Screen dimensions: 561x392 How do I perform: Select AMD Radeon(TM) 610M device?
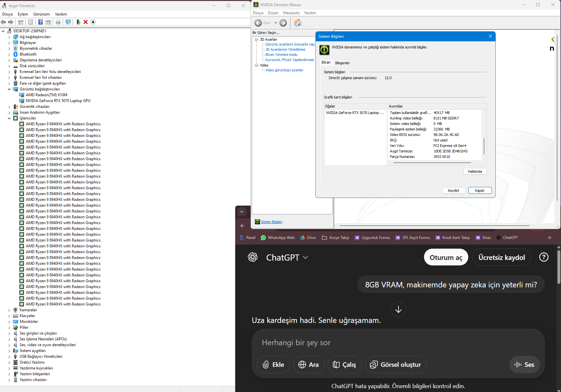coord(47,95)
